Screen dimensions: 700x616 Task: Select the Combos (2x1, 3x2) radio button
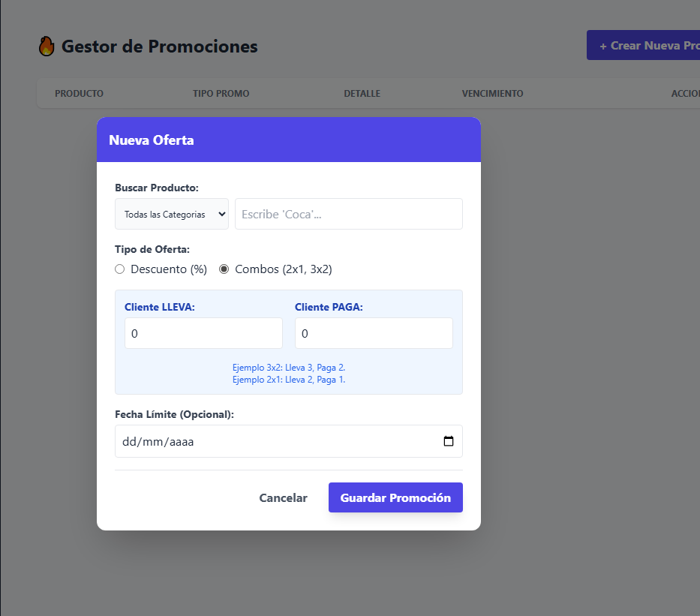click(x=224, y=269)
